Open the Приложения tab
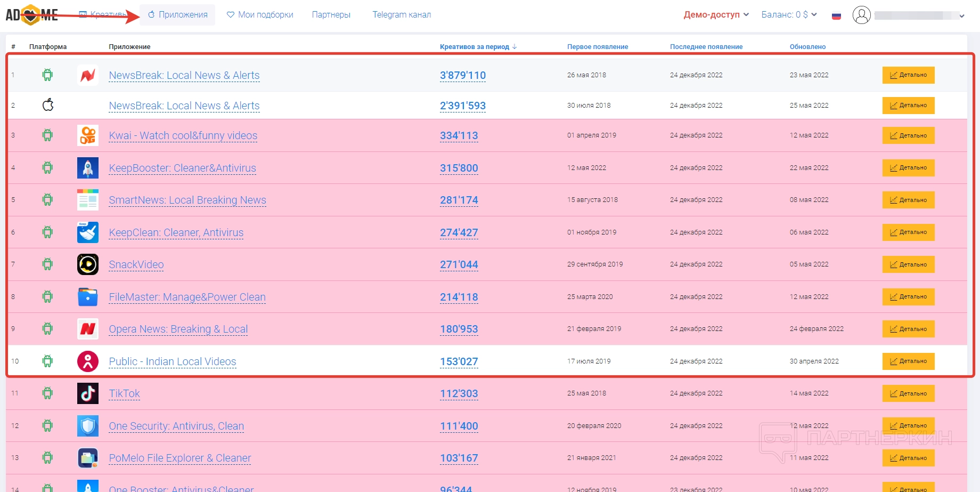Image resolution: width=980 pixels, height=492 pixels. tap(178, 15)
